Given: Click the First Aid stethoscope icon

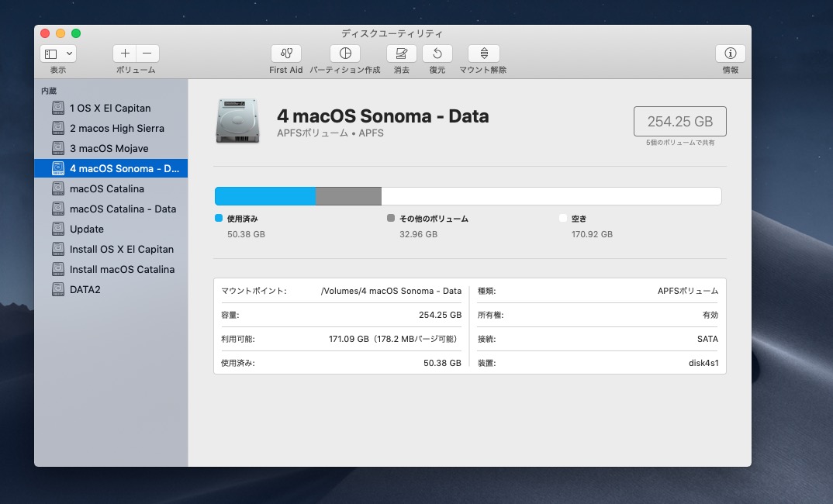Looking at the screenshot, I should [285, 54].
